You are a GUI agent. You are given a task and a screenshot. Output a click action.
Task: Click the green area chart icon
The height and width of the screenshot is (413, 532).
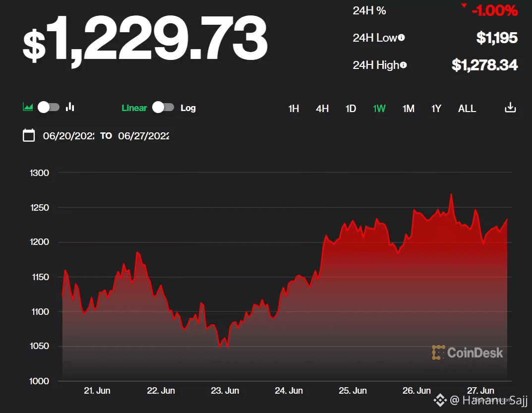[28, 107]
